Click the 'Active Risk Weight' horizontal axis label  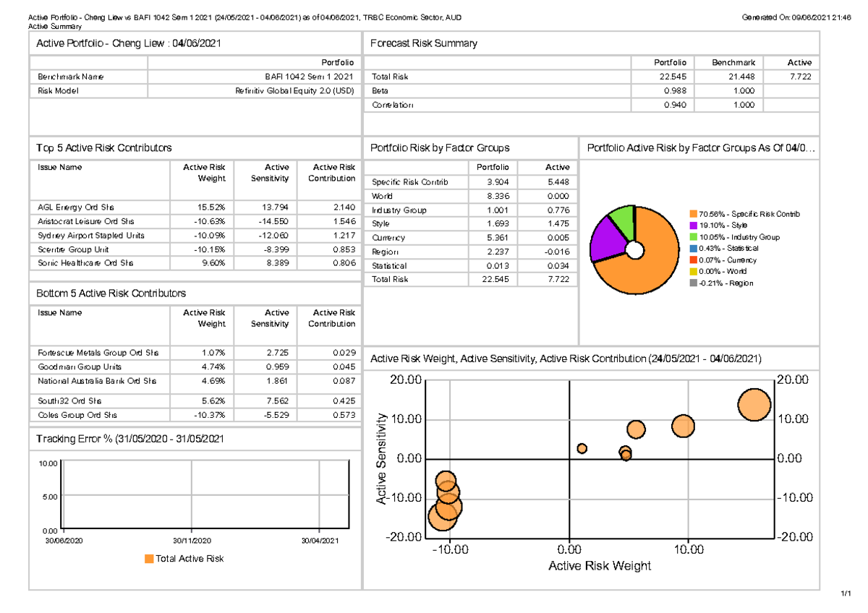(600, 566)
